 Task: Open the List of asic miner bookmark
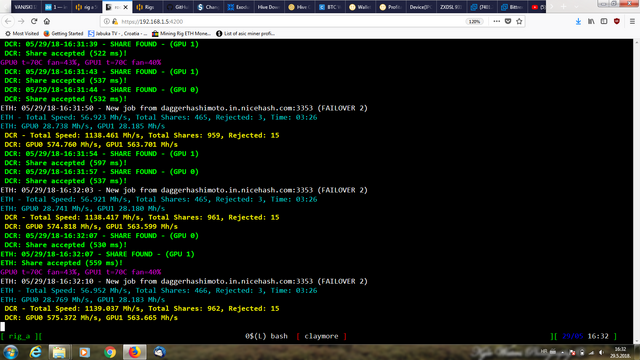click(x=245, y=33)
